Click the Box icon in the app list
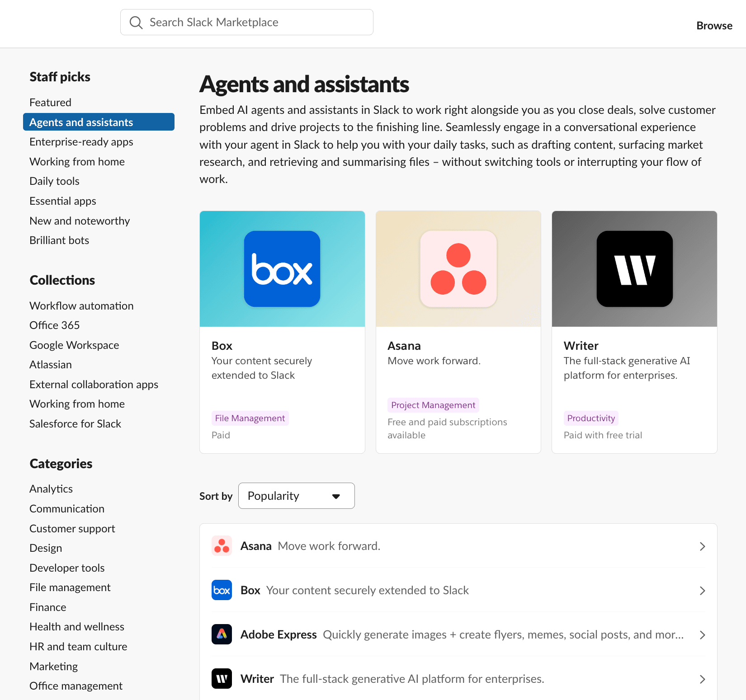Viewport: 746px width, 700px height. (222, 590)
